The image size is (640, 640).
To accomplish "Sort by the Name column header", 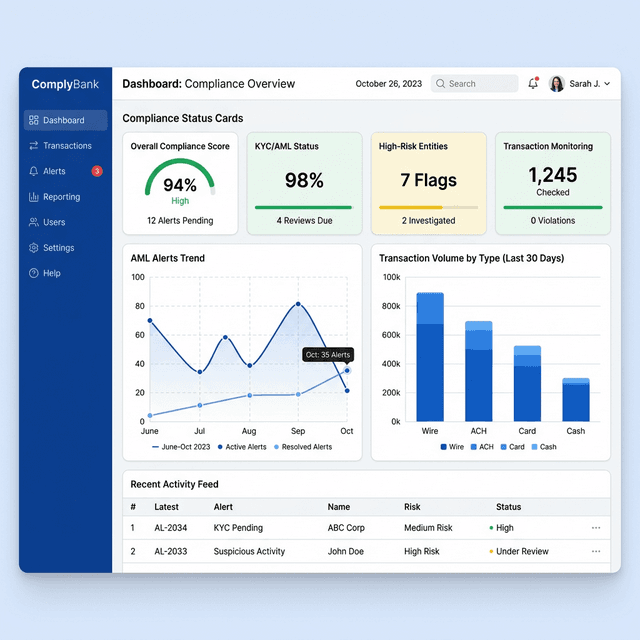I will tap(339, 507).
